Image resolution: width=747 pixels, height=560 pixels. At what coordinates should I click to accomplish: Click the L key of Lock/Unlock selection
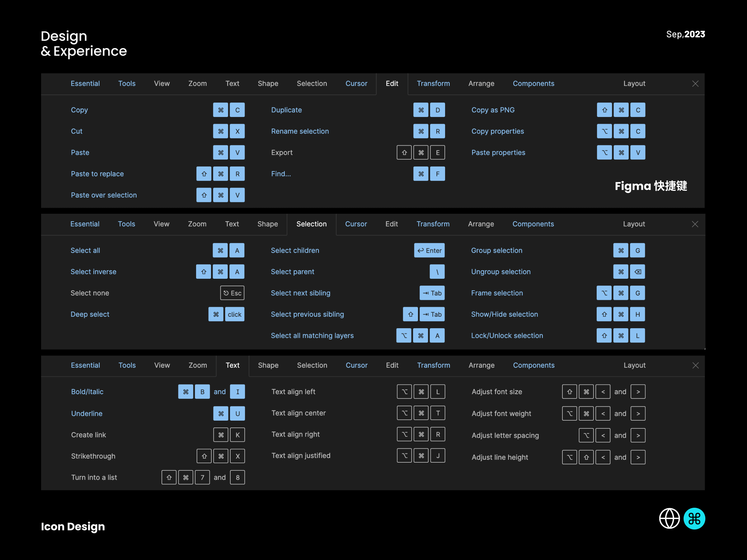tap(637, 335)
